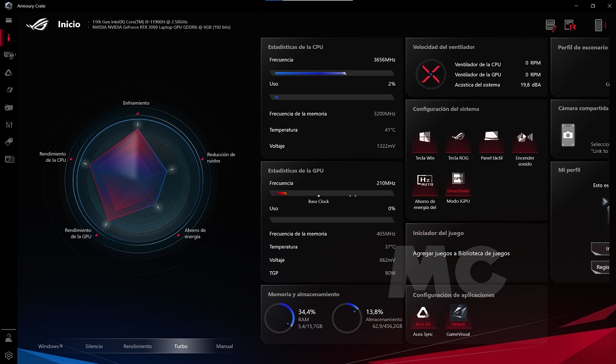Click the edit panel layout icon at top right
Viewport: 616px width, 364px height.
point(551,25)
